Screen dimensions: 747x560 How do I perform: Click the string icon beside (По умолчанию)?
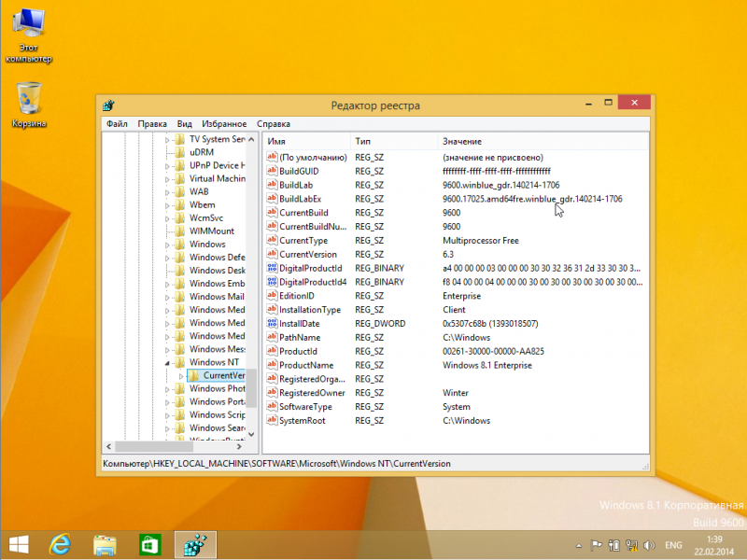[x=272, y=157]
